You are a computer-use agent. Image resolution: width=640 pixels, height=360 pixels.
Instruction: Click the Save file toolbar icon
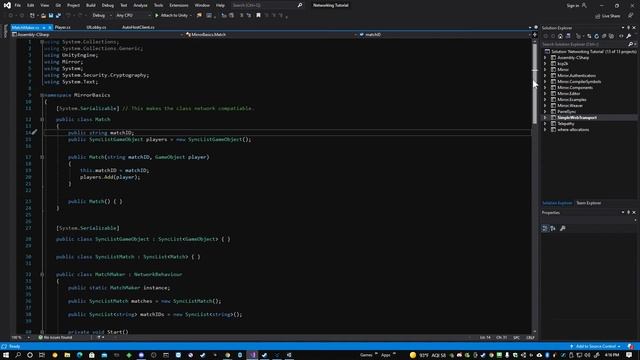[51, 16]
